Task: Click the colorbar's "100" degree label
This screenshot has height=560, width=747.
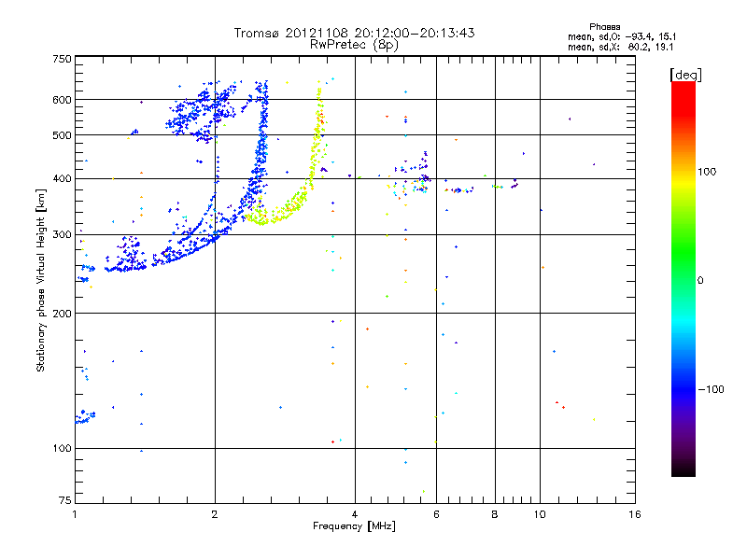Action: (x=707, y=172)
